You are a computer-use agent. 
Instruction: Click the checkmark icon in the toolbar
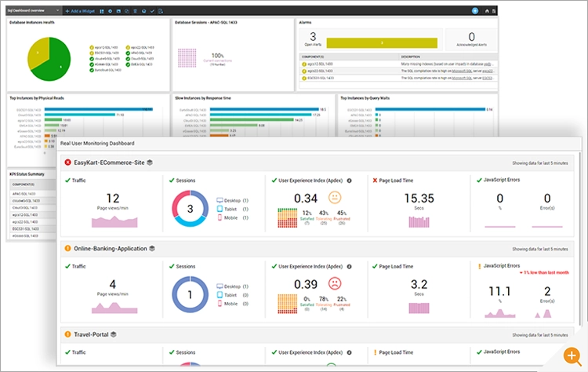click(x=152, y=11)
